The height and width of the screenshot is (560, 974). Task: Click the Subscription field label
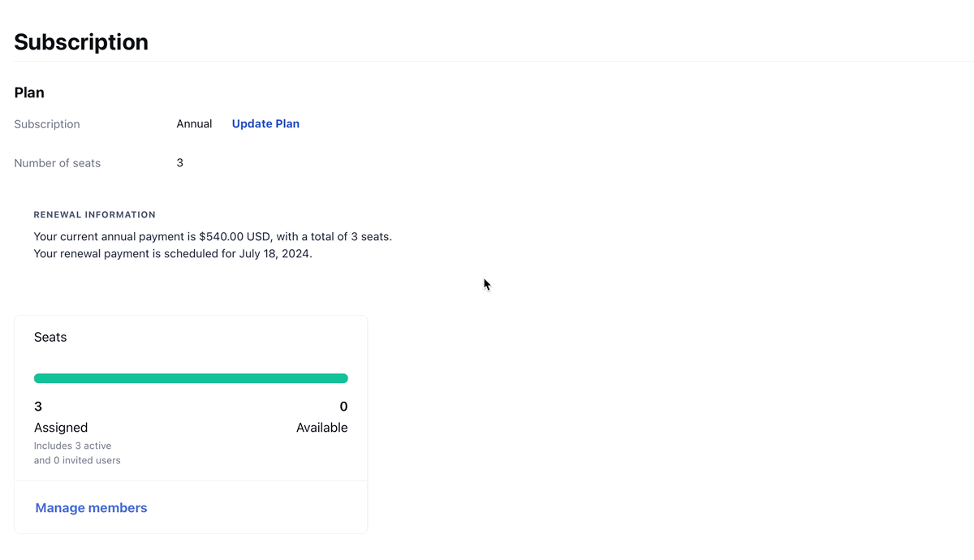(x=47, y=124)
